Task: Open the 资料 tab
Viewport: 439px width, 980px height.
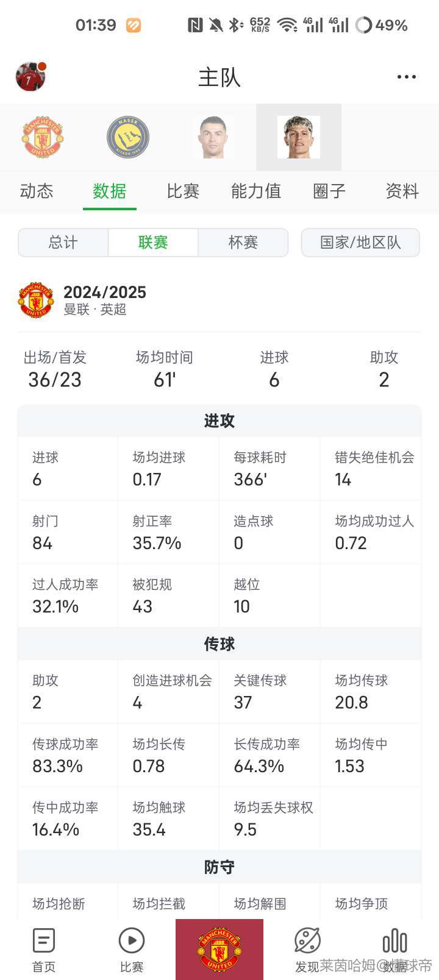Action: (402, 191)
